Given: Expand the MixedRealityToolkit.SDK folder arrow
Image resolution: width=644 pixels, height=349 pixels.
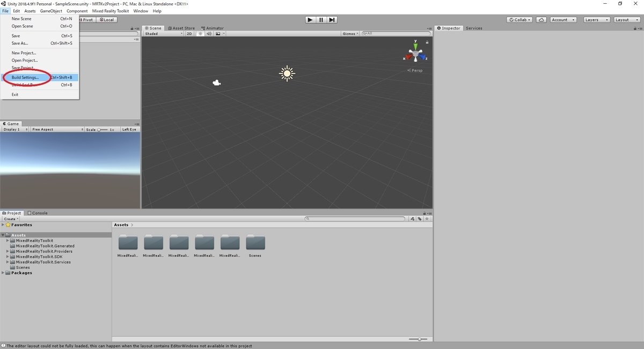Looking at the screenshot, I should pos(8,257).
